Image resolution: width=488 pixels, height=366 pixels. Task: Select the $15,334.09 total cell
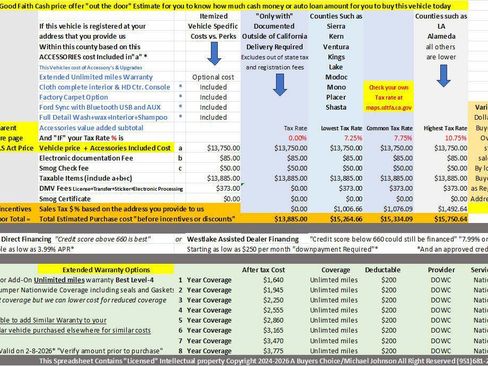(396, 219)
